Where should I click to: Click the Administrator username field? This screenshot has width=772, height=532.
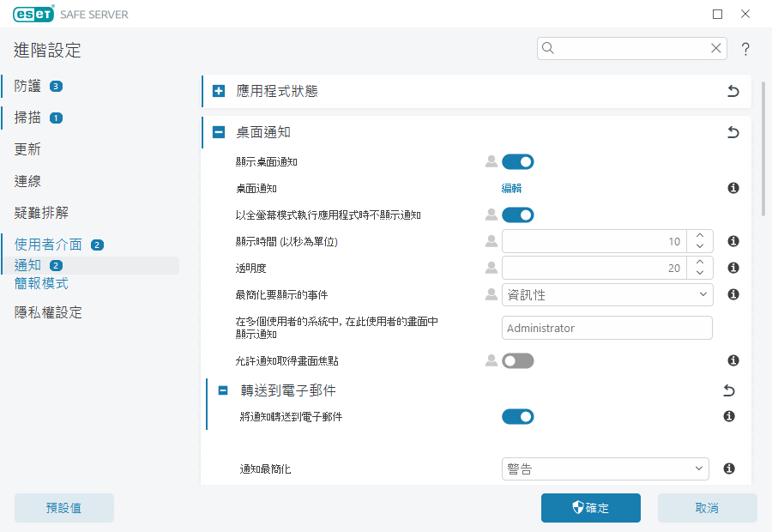coord(606,328)
